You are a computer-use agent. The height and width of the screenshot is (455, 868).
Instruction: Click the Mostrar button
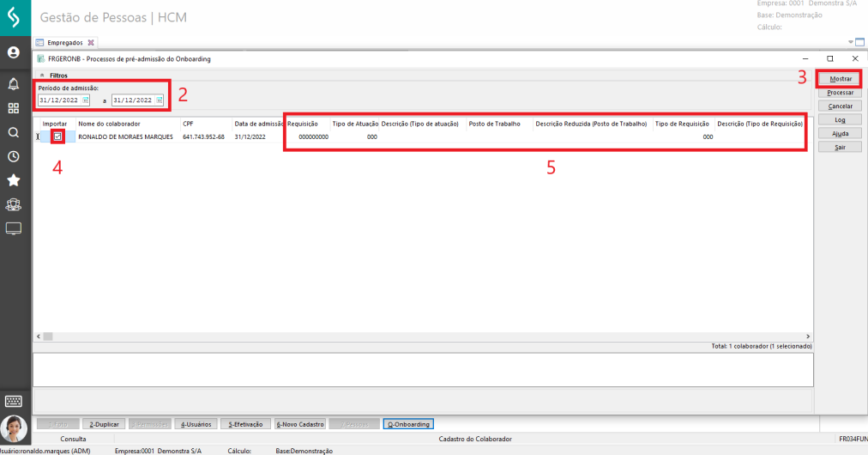click(x=840, y=78)
